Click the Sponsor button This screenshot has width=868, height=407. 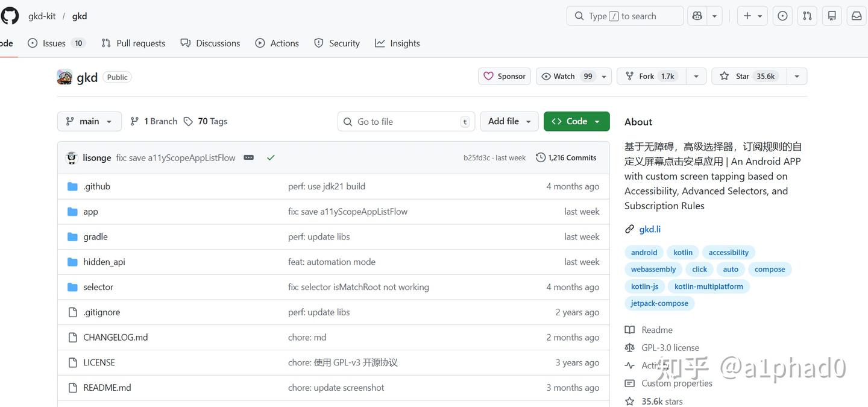pos(505,76)
